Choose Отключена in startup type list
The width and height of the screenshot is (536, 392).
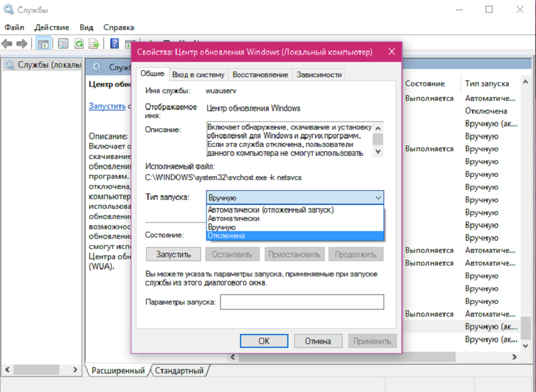295,236
